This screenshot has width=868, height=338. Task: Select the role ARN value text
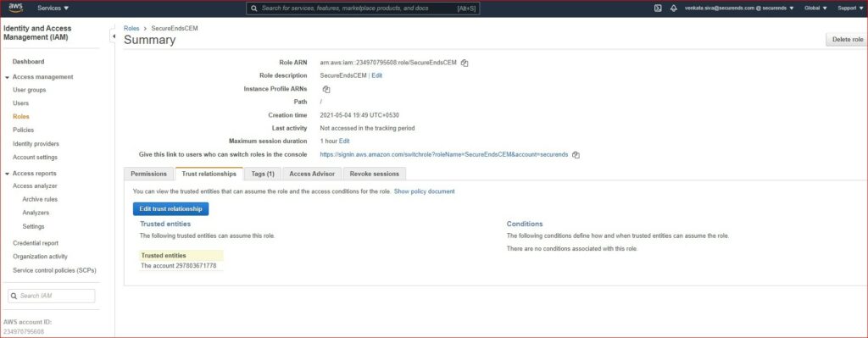(x=388, y=63)
